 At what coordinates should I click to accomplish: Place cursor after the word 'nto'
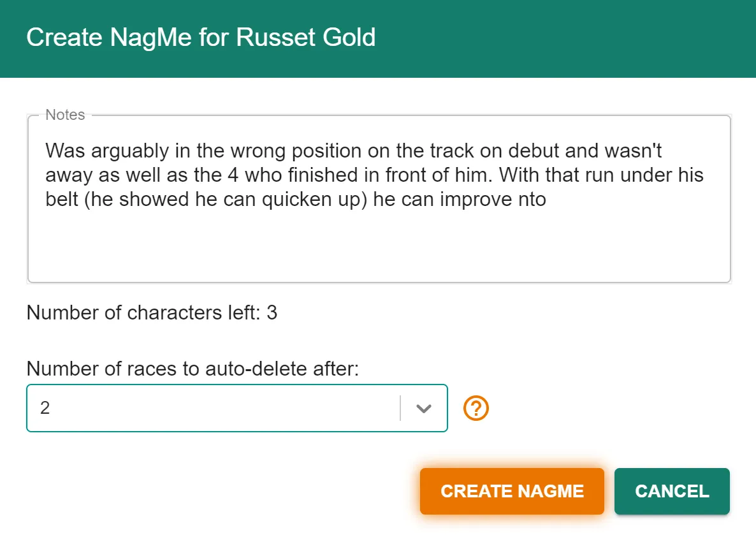click(547, 200)
